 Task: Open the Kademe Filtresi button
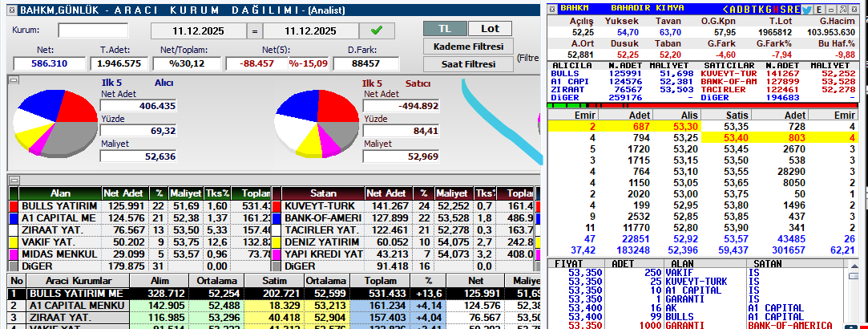coord(468,46)
